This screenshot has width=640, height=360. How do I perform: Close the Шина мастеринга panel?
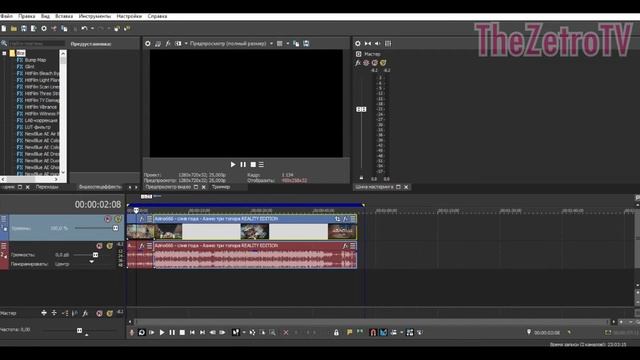click(x=406, y=187)
